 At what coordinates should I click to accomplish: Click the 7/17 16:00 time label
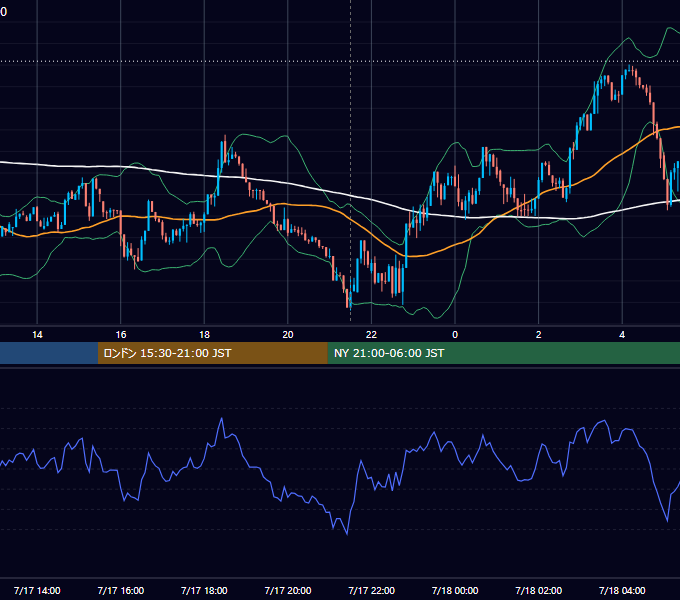coord(121,590)
